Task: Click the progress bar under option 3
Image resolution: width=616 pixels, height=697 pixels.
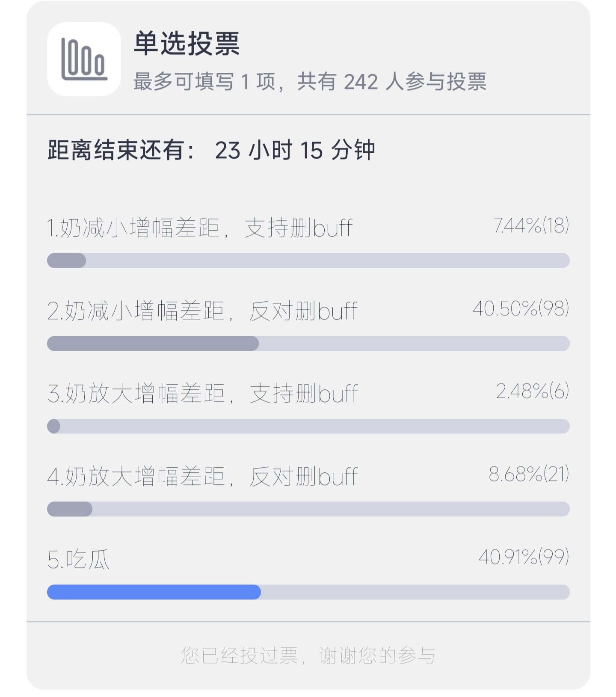Action: 308,426
